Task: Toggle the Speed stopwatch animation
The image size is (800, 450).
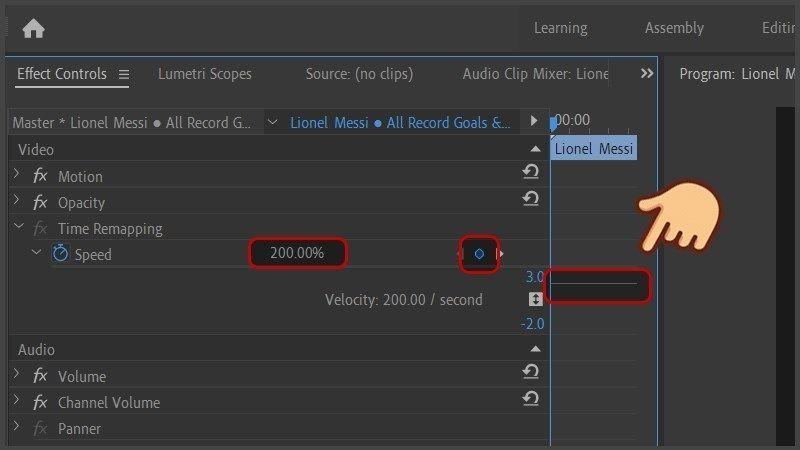Action: [60, 253]
